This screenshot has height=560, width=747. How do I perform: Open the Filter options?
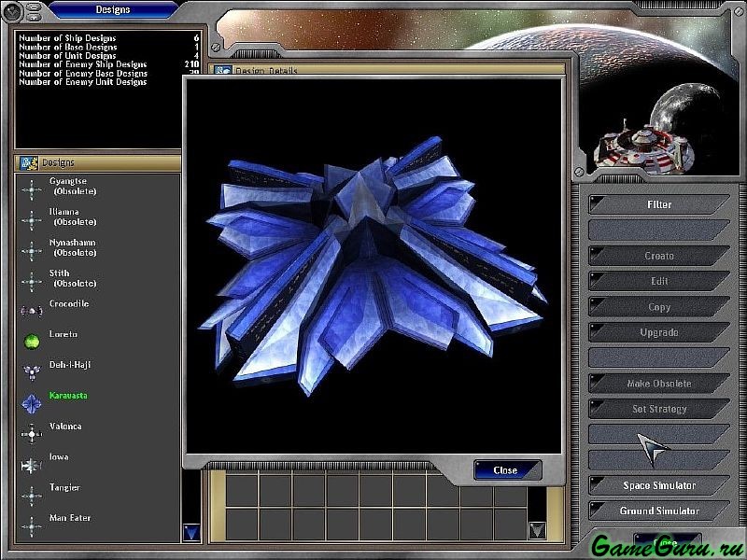pos(659,204)
